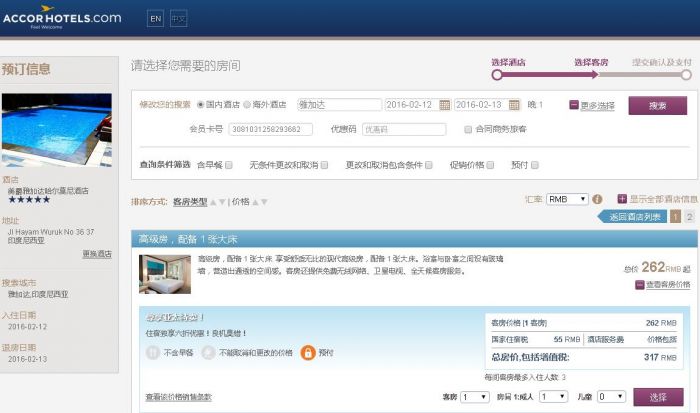Viewport: 700px width, 413px height.
Task: Click the 高级房，配备1张大床 room header
Action: coord(414,239)
